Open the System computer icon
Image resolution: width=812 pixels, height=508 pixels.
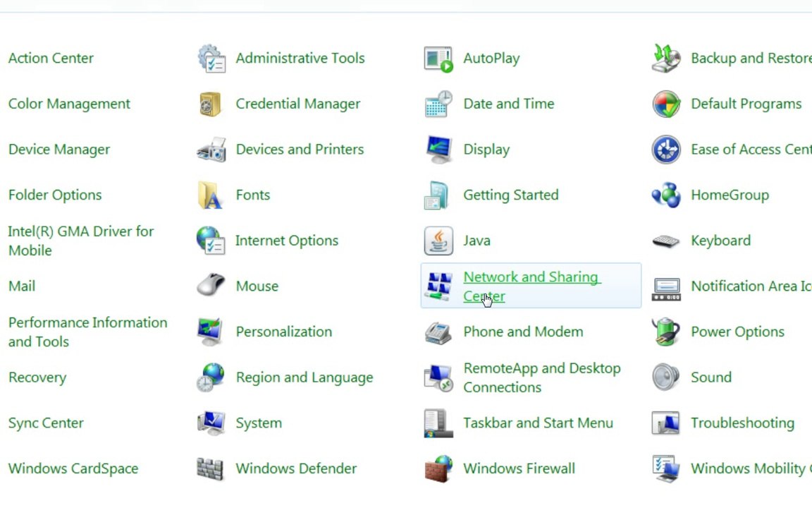tap(211, 423)
